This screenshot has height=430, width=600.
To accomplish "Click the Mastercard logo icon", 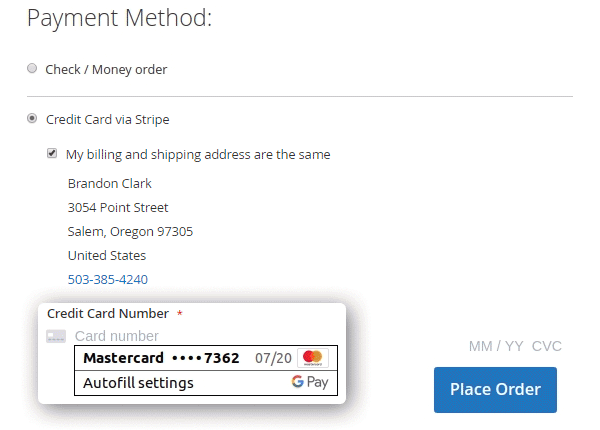I will [x=313, y=358].
